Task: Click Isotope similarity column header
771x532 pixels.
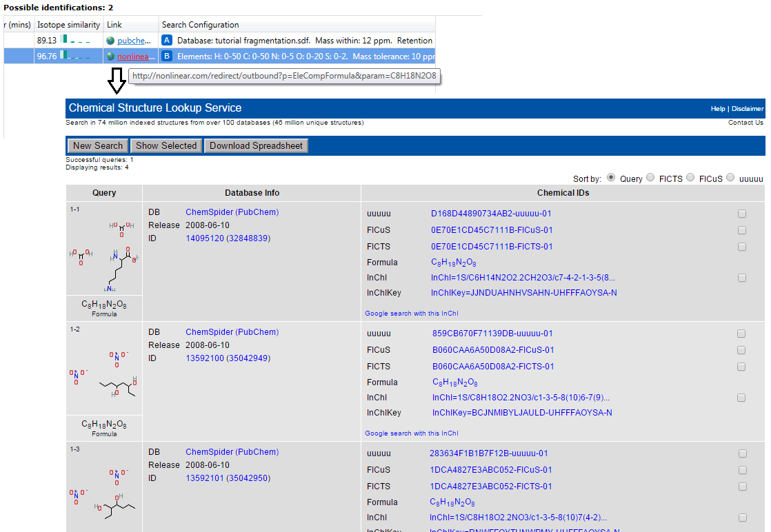Action: click(68, 25)
